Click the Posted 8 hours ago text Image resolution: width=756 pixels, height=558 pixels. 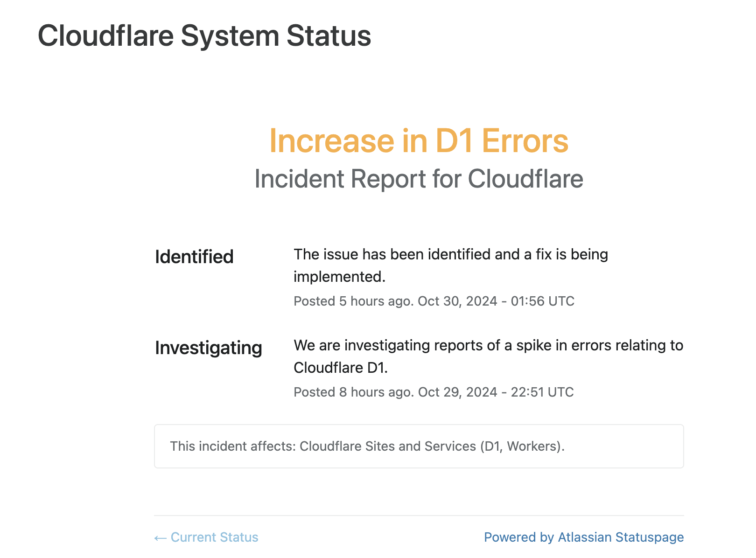[353, 392]
